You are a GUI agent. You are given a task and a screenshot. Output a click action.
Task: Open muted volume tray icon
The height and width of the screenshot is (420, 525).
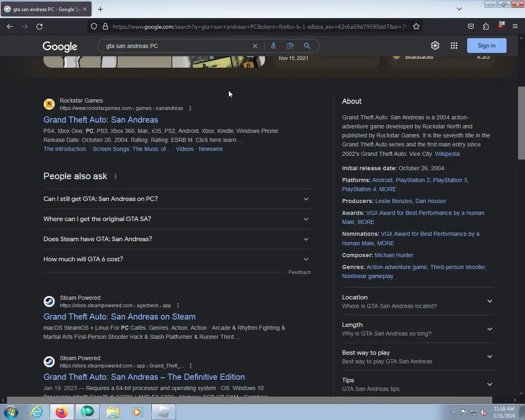click(484, 412)
